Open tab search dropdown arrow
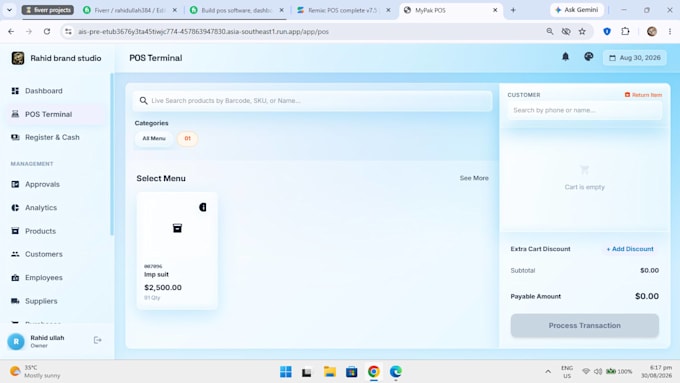This screenshot has height=383, width=680. [x=9, y=10]
